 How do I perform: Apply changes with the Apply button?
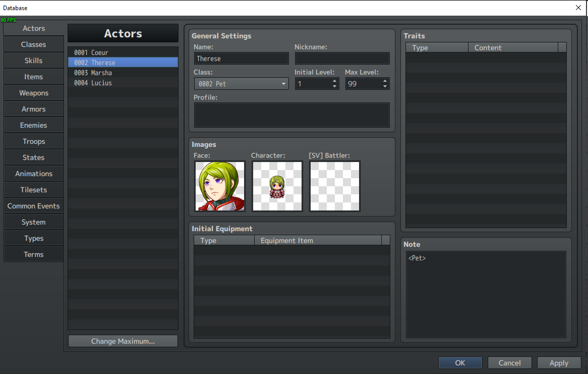pyautogui.click(x=559, y=363)
